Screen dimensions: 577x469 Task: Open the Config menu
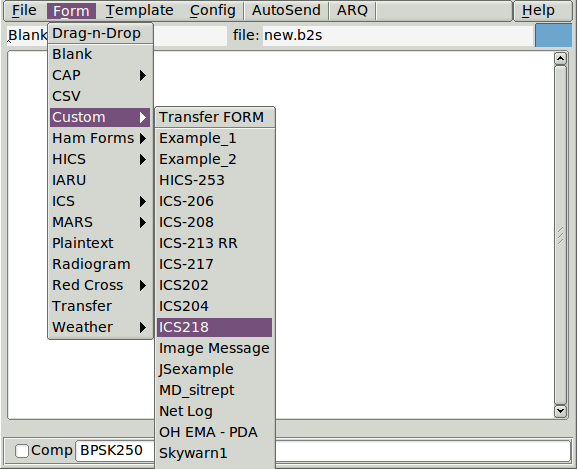(213, 10)
